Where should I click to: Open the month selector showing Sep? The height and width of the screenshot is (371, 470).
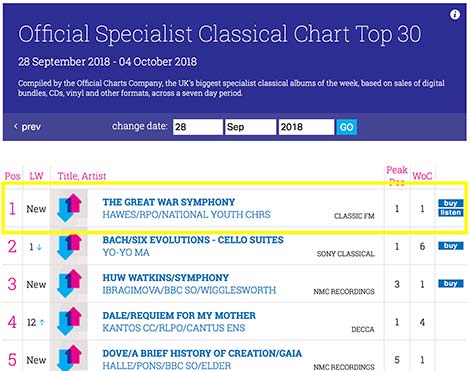(x=251, y=127)
